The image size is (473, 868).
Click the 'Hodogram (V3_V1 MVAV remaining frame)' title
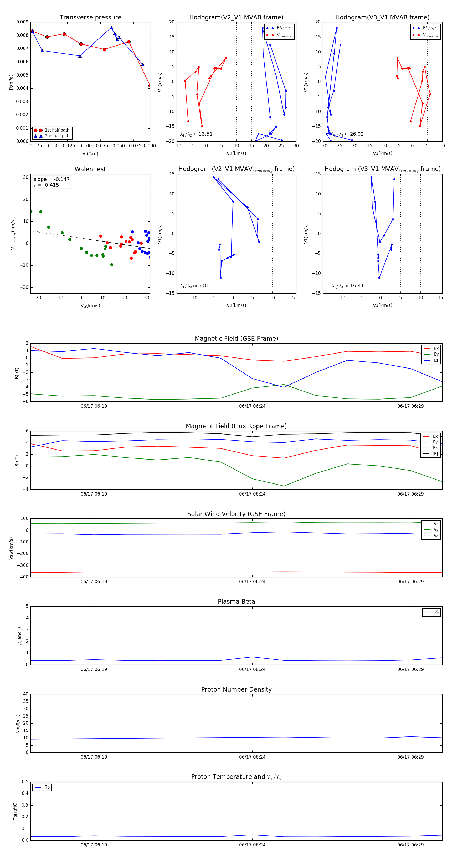tap(382, 169)
